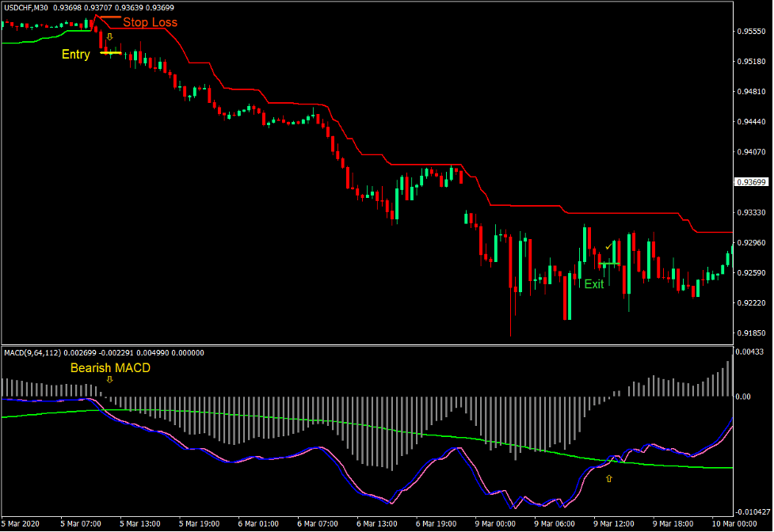
Task: Click the yellow down arrow below Stop Loss
Action: click(110, 36)
